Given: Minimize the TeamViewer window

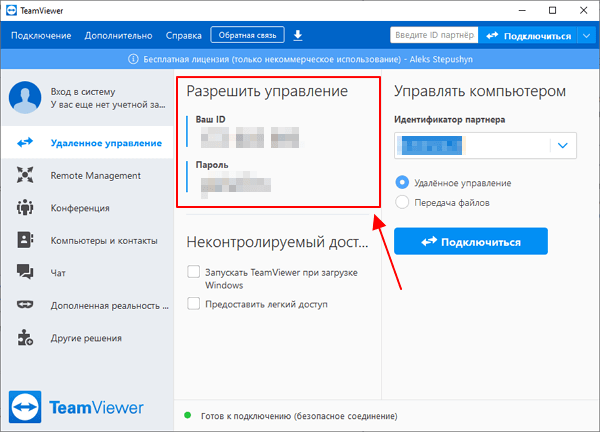Looking at the screenshot, I should pyautogui.click(x=522, y=10).
